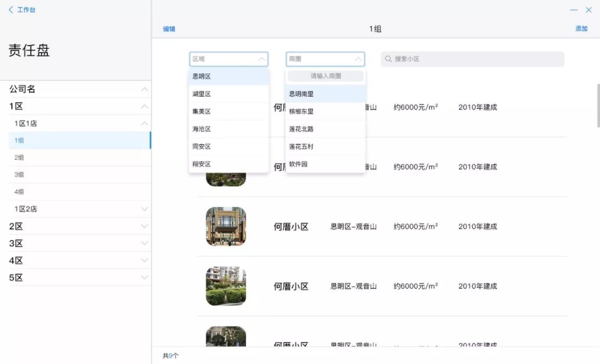Click 工作台 back label text
This screenshot has width=600, height=364.
point(27,9)
